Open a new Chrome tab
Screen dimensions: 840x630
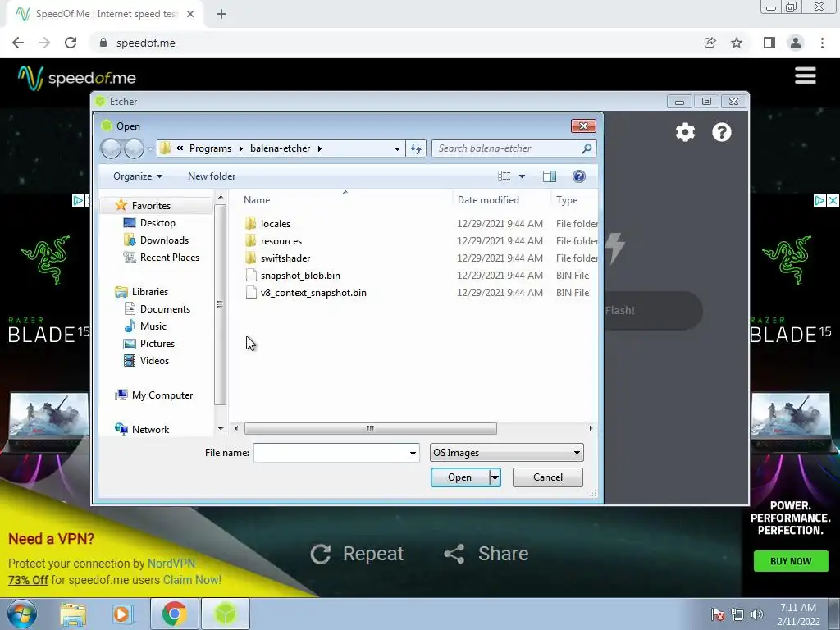click(x=221, y=14)
